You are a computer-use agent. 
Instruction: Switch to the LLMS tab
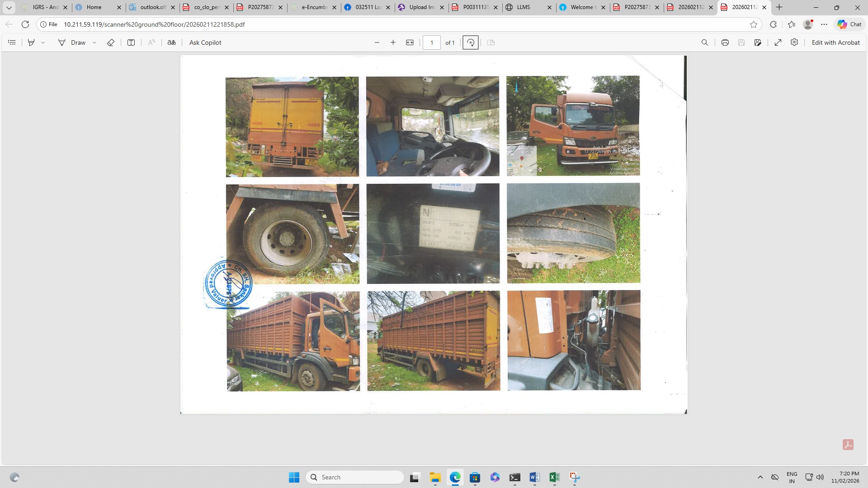(524, 7)
